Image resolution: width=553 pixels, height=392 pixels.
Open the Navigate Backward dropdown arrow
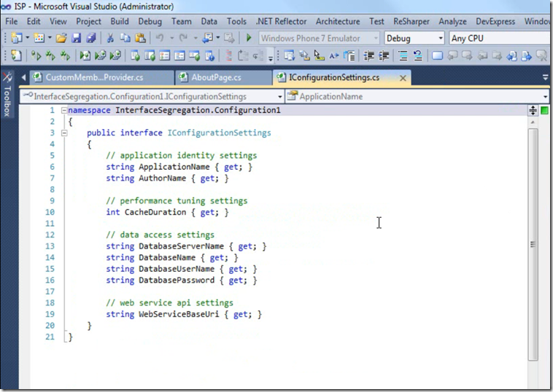click(218, 38)
